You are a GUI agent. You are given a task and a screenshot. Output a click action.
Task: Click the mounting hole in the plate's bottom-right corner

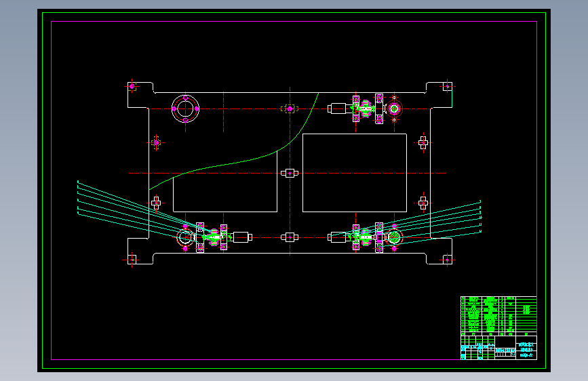point(447,260)
